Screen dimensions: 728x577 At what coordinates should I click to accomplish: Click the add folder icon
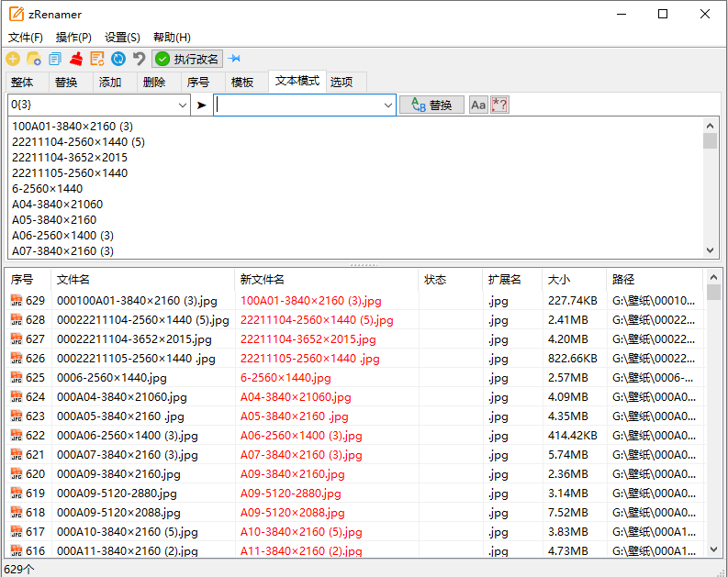click(34, 59)
